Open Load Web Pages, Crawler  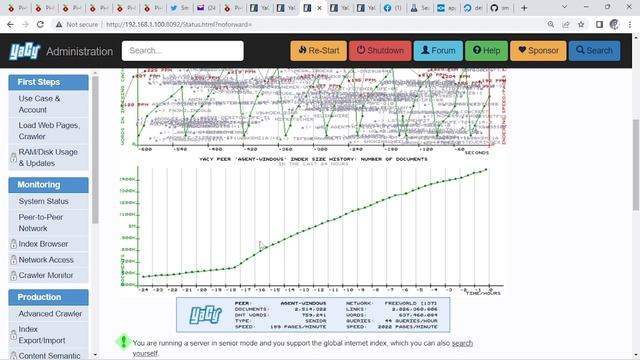pos(48,131)
